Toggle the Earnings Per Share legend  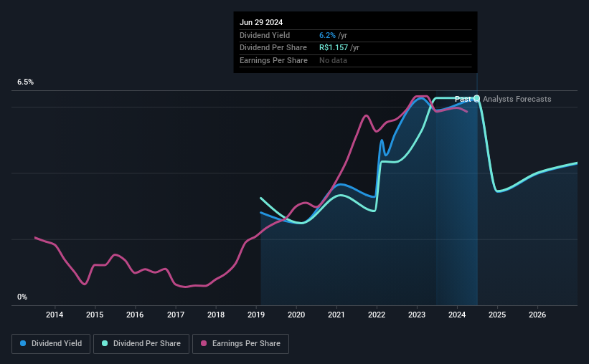(241, 344)
